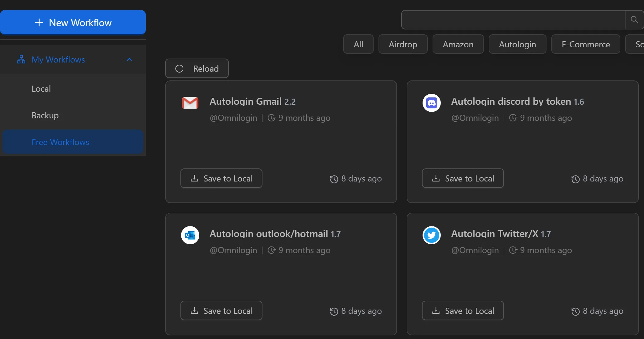Image resolution: width=644 pixels, height=339 pixels.
Task: Click the download icon in Twitter/X Save to Local
Action: 436,310
